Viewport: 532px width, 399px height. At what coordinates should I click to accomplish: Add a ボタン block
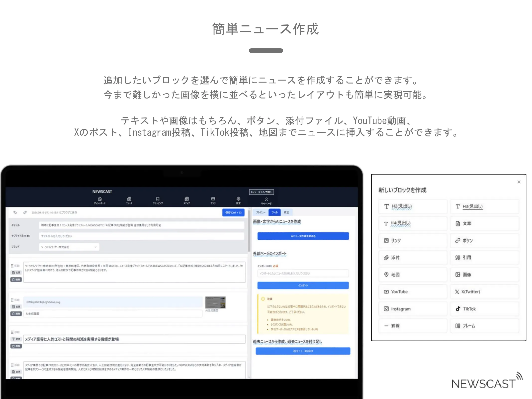[x=485, y=240]
